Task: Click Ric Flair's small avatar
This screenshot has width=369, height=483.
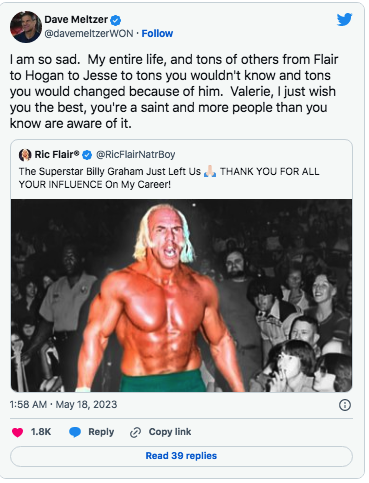Action: click(x=25, y=155)
